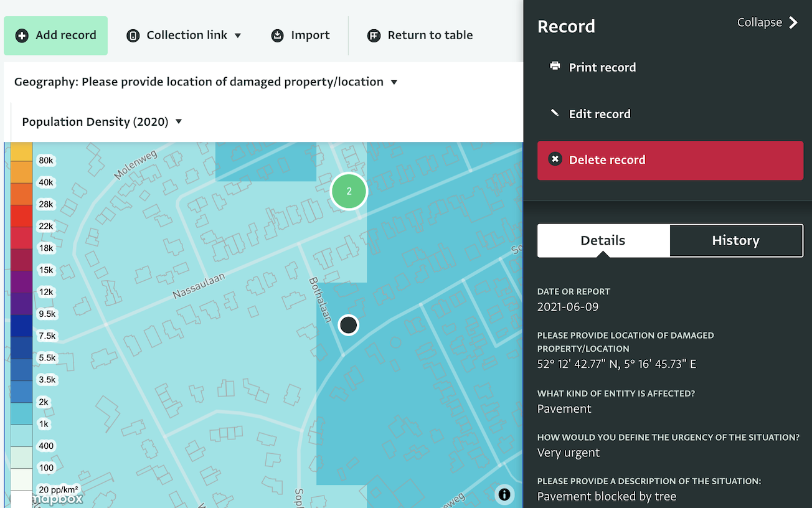Click the 100 legend label
This screenshot has width=812, height=508.
pyautogui.click(x=46, y=468)
